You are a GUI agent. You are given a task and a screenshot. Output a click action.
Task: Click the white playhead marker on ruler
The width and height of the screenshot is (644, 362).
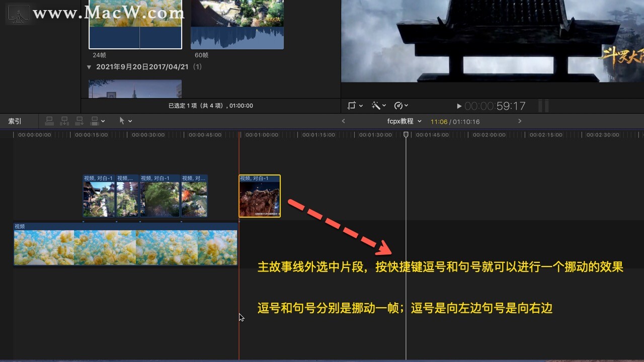point(406,135)
